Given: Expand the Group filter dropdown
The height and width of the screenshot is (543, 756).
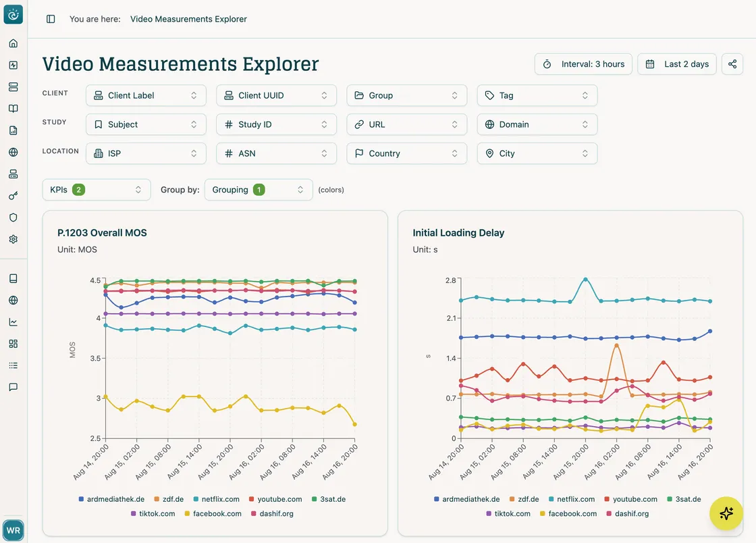Looking at the screenshot, I should [x=406, y=95].
